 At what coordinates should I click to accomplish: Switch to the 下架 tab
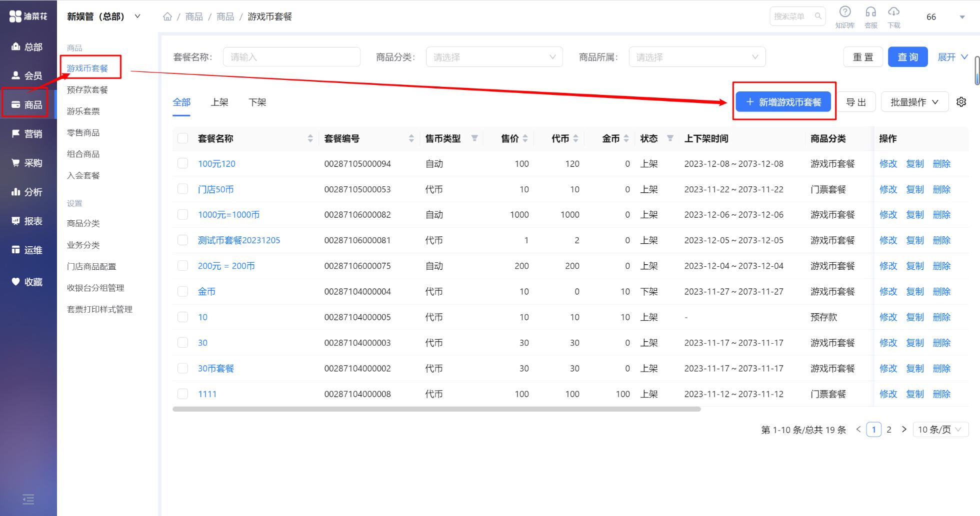(x=257, y=102)
